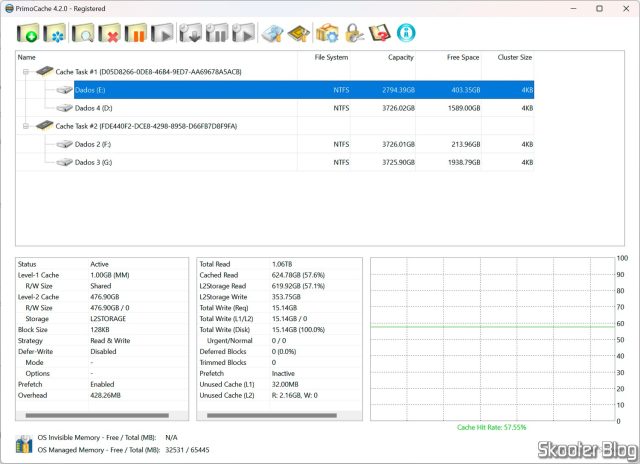
Task: Minimize the PrimoCache window
Action: pos(573,9)
